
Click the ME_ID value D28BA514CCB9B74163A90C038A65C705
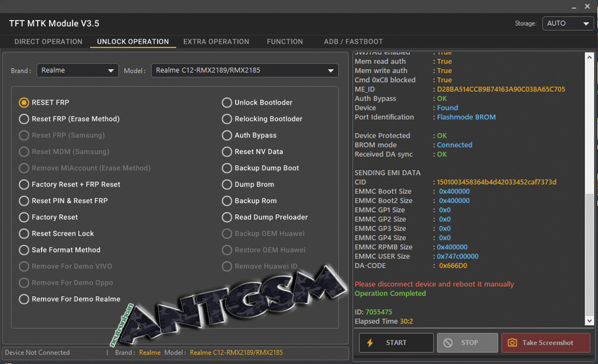(x=501, y=89)
